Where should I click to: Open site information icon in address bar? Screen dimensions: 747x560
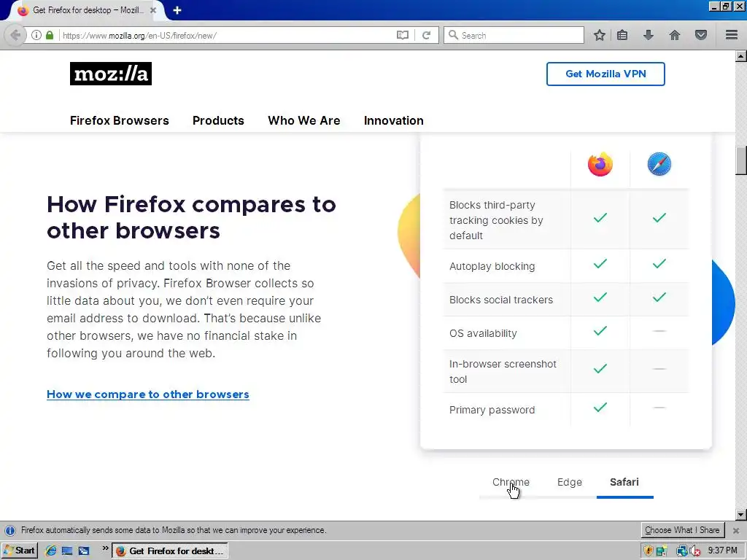pyautogui.click(x=36, y=35)
